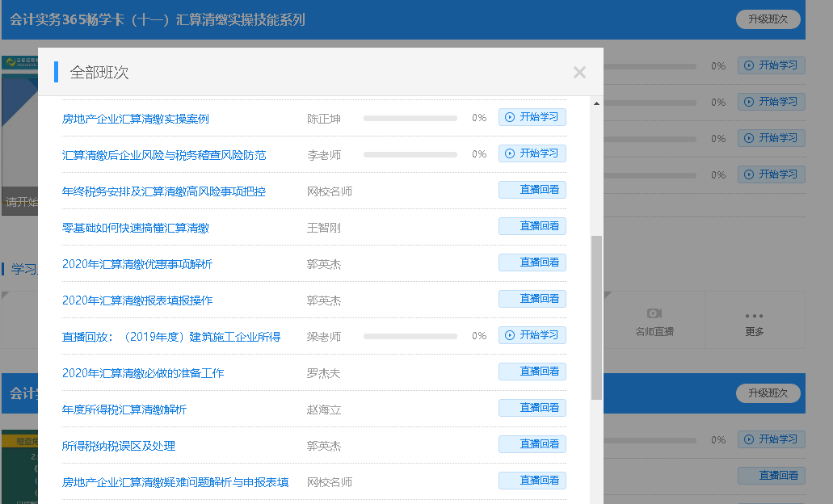Open 直播回看 for 零基础如何快速搞懂汇算清缴
This screenshot has width=833, height=504.
532,226
